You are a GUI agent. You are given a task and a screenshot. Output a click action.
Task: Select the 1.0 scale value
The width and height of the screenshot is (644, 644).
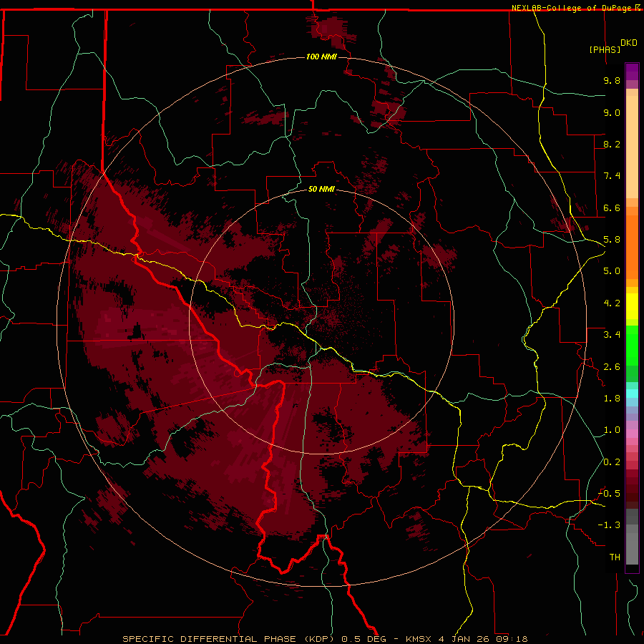coord(612,430)
